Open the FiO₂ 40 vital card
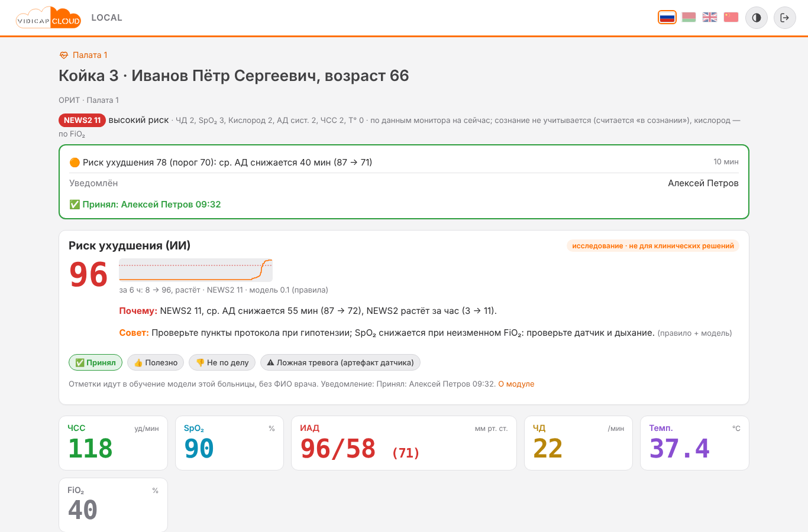This screenshot has height=532, width=808. coord(114,505)
